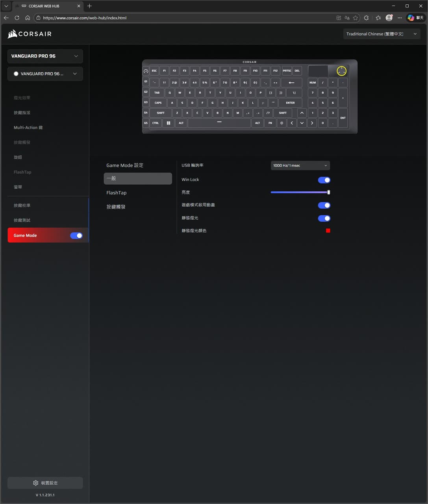Click the browser home icon

click(x=28, y=18)
